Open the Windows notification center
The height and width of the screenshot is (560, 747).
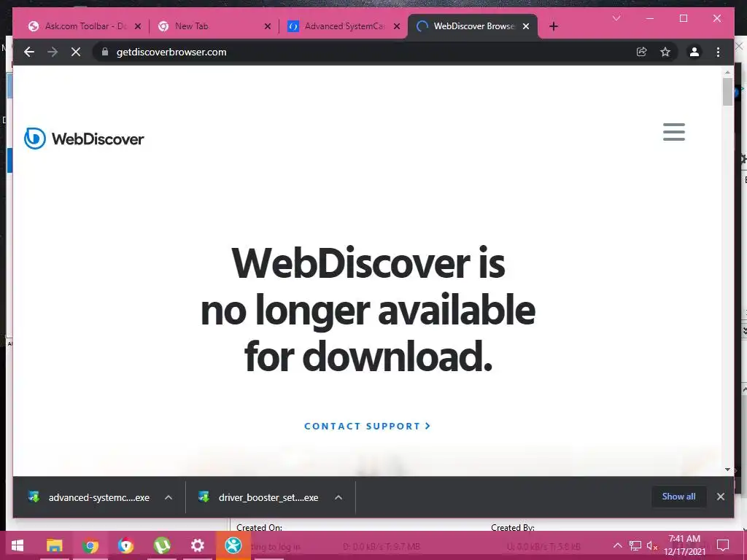tap(723, 545)
